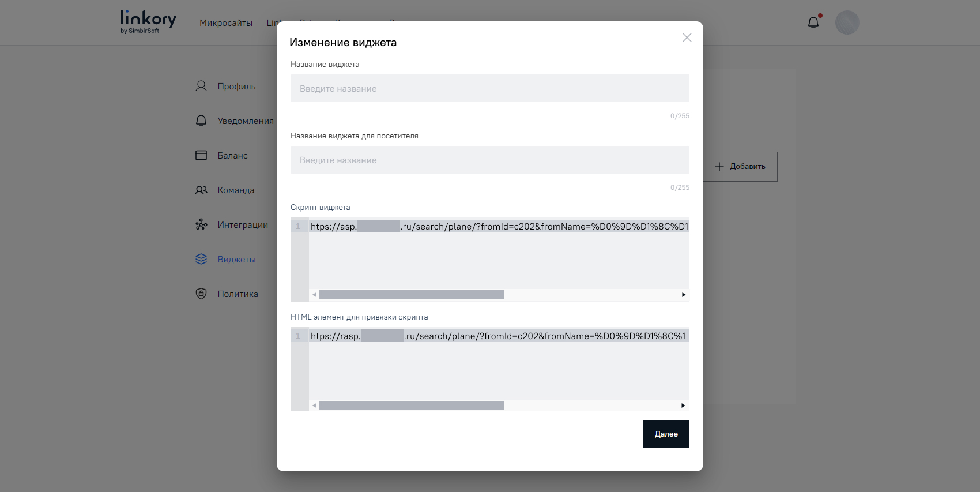Close the Изменение виджета dialog
The image size is (980, 492).
pyautogui.click(x=687, y=37)
